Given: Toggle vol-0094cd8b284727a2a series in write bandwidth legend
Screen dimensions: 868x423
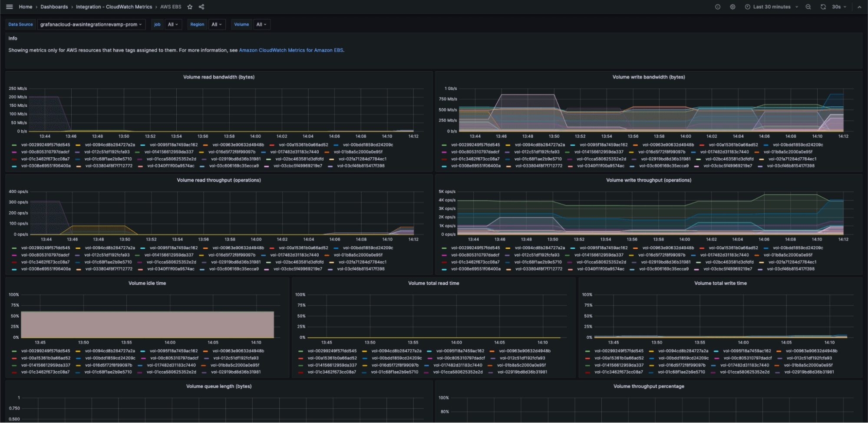Looking at the screenshot, I should coord(540,145).
